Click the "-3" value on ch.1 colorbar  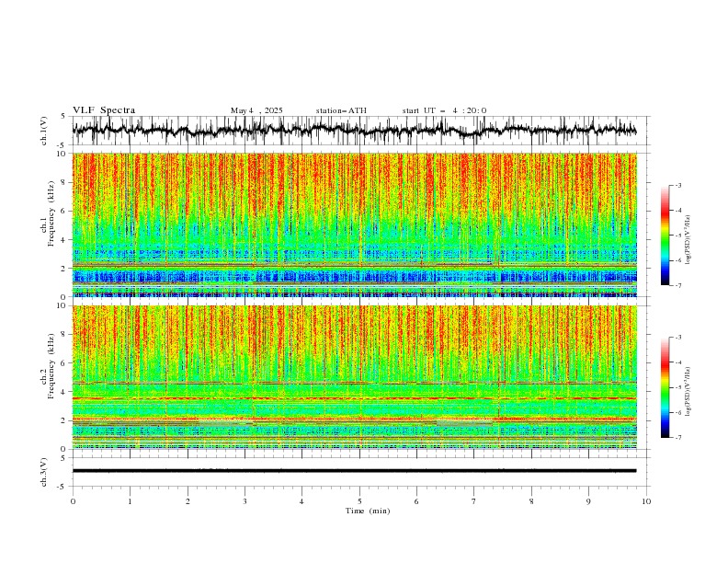pos(678,185)
